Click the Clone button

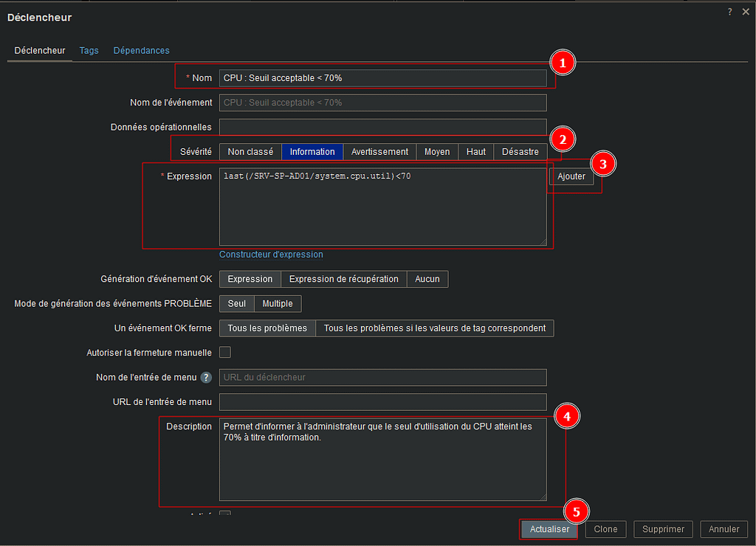click(605, 529)
